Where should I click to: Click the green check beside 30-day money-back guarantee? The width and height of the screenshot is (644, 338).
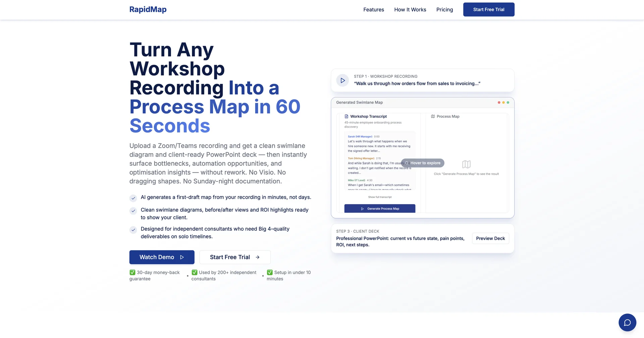pyautogui.click(x=132, y=272)
